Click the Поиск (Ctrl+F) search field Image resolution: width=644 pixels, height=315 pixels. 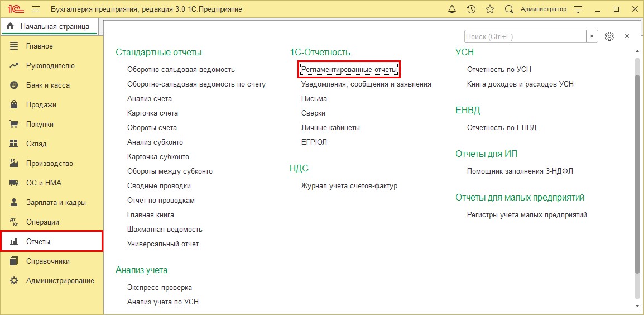pos(525,36)
